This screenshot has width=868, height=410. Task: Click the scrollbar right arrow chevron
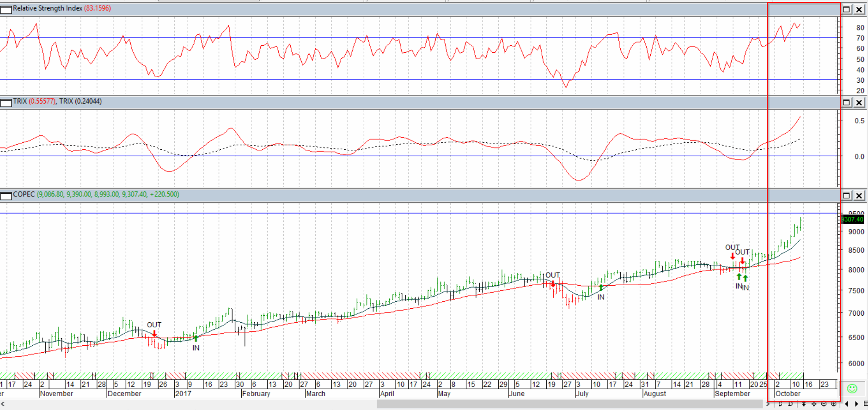pos(768,404)
